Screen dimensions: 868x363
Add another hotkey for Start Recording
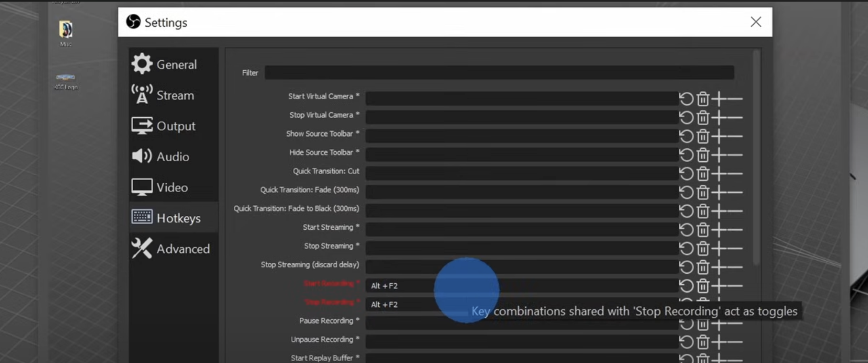719,286
